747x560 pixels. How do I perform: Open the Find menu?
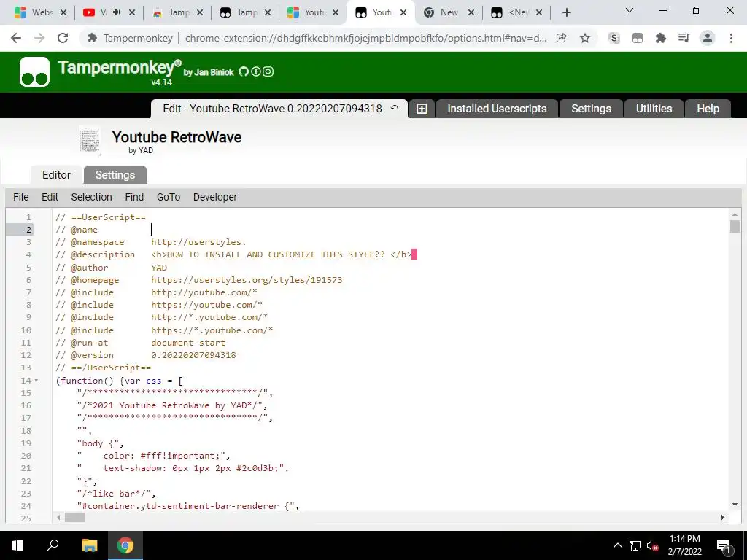pos(134,197)
